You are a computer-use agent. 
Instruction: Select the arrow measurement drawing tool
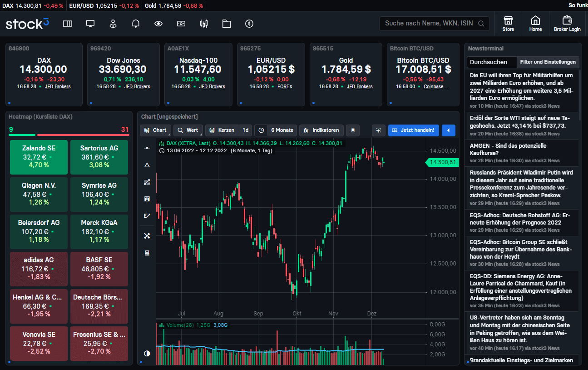(147, 215)
